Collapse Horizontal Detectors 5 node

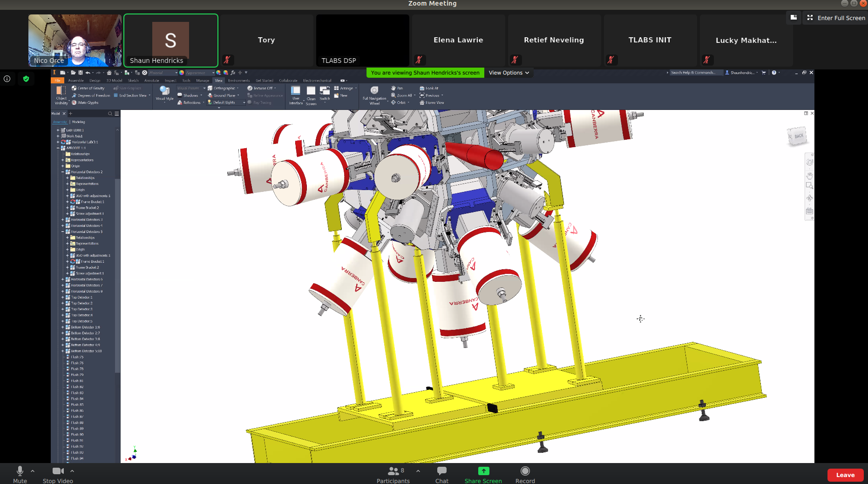click(x=63, y=232)
